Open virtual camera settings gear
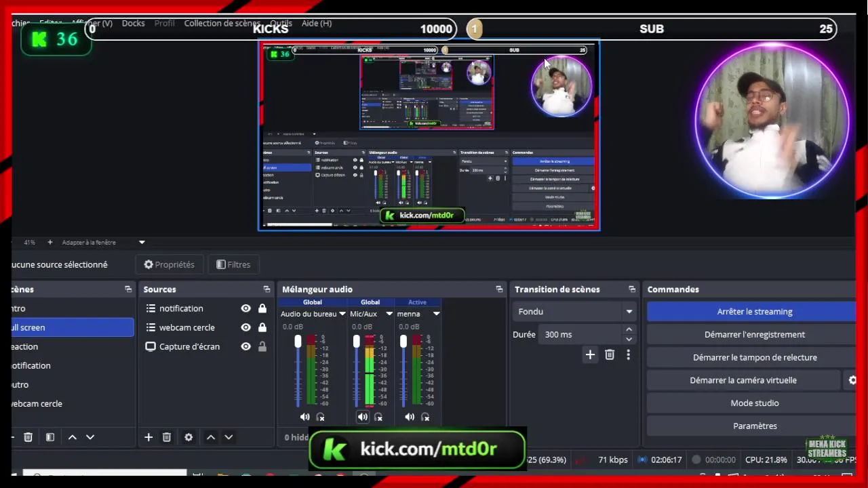Viewport: 868px width, 488px height. click(852, 380)
